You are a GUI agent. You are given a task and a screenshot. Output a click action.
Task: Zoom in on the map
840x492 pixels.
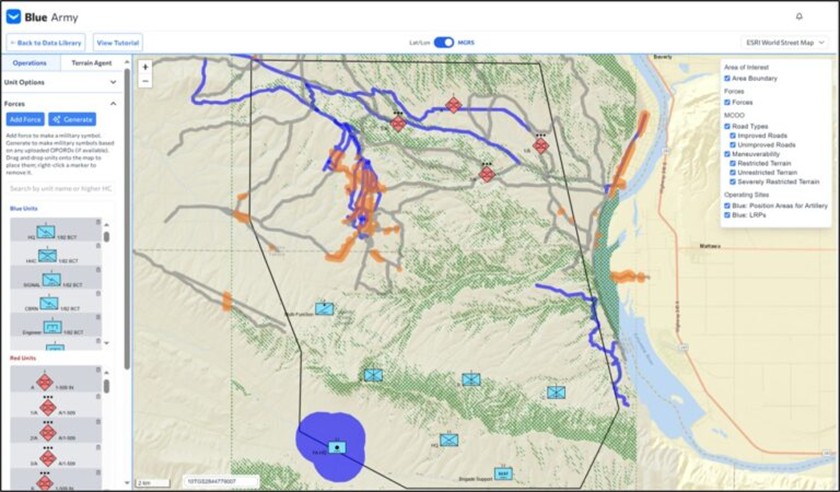[x=146, y=67]
